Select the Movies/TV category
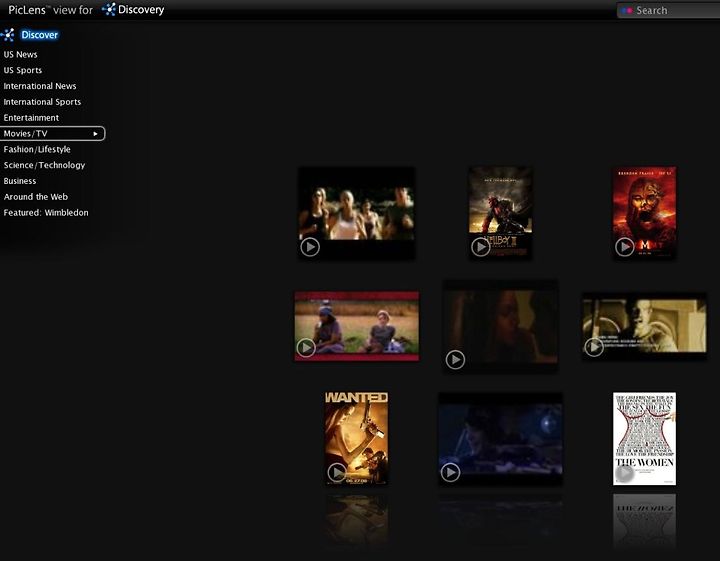 pos(52,134)
